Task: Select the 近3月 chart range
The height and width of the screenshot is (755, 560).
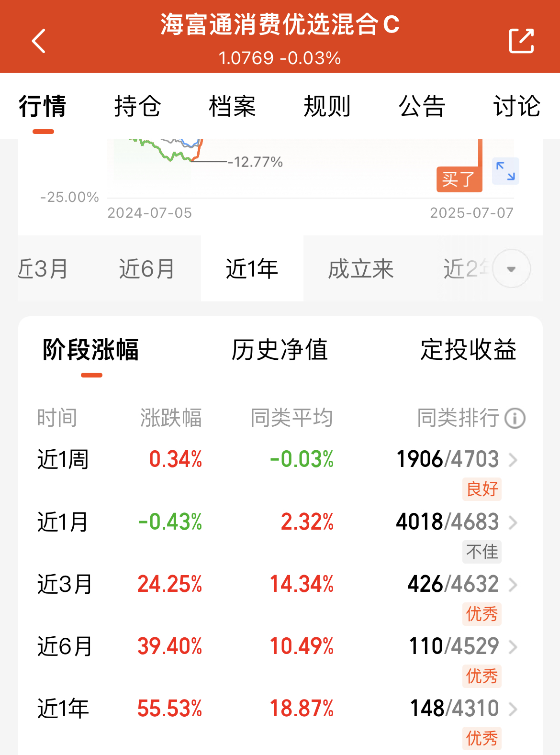Action: pos(43,269)
